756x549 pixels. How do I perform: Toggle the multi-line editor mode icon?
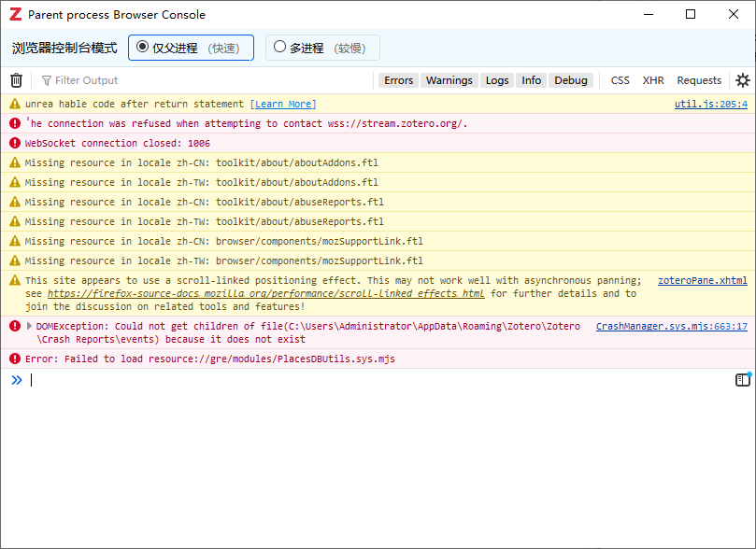click(x=743, y=380)
